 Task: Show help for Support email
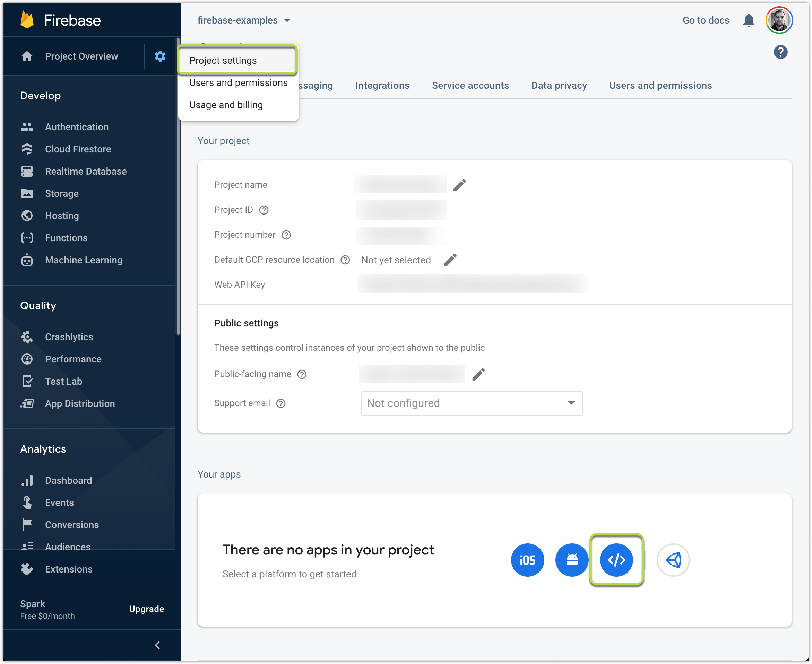280,403
